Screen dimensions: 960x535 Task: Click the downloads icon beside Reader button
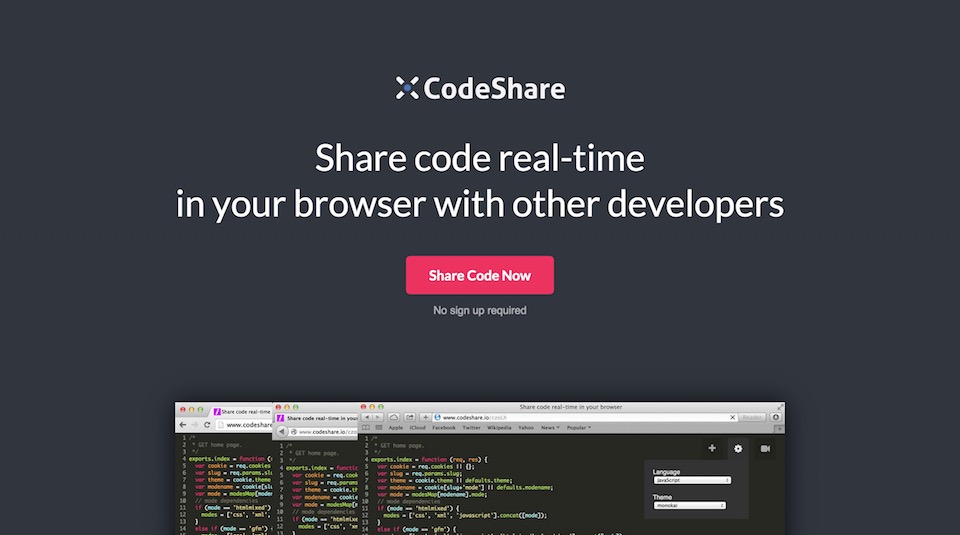click(776, 417)
